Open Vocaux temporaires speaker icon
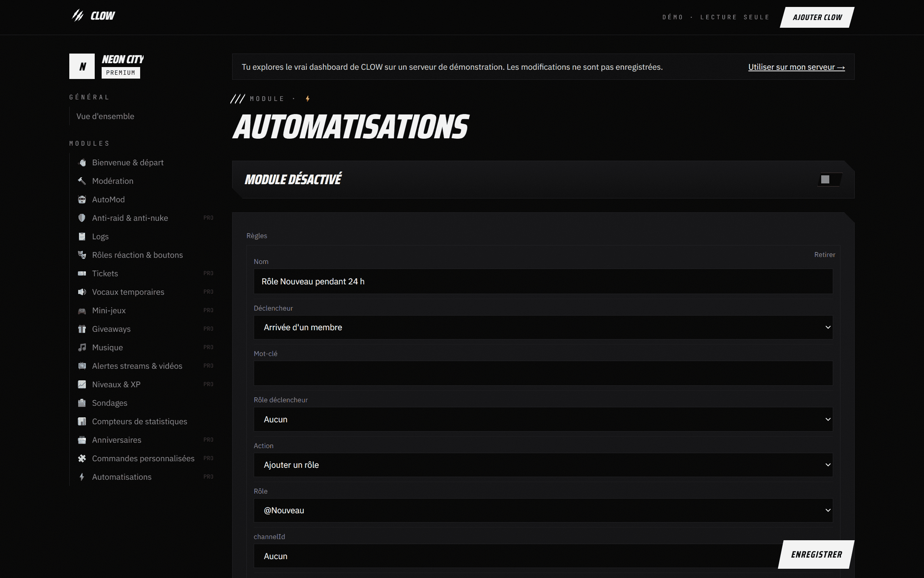 82,292
